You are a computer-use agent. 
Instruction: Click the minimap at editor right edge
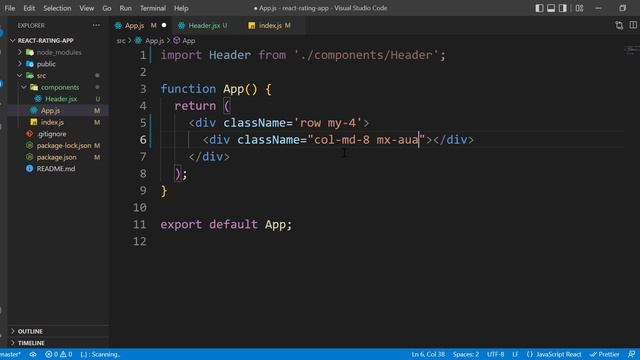[631, 50]
